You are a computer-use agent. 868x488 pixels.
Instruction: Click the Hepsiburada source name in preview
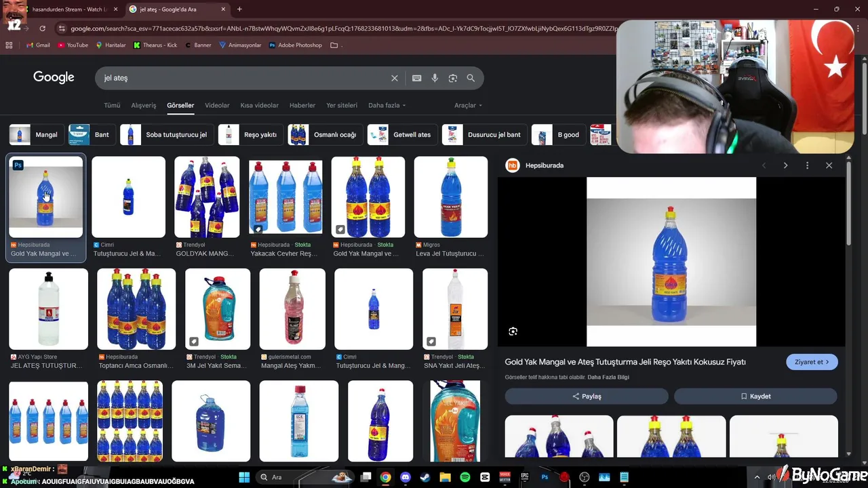(545, 165)
